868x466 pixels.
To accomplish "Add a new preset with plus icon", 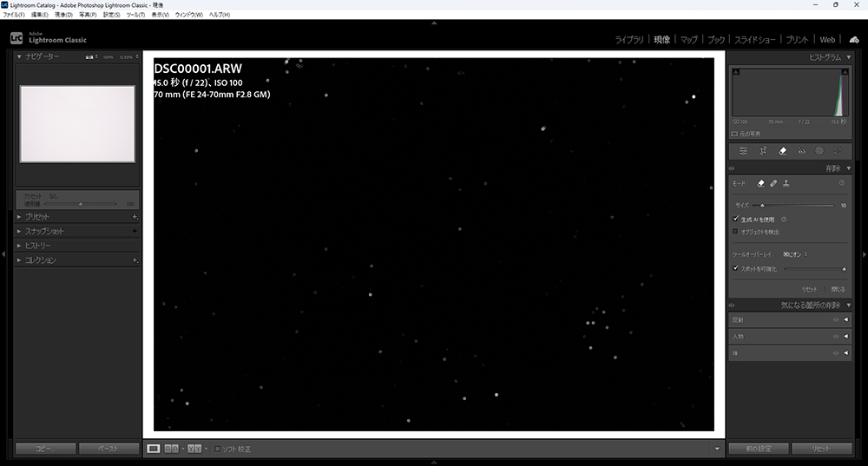I will (135, 216).
